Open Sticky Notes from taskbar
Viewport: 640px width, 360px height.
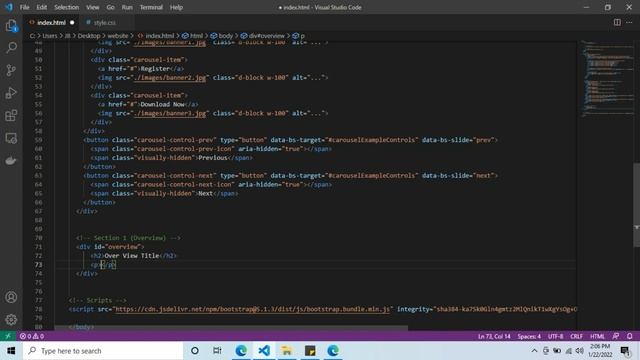click(x=310, y=351)
